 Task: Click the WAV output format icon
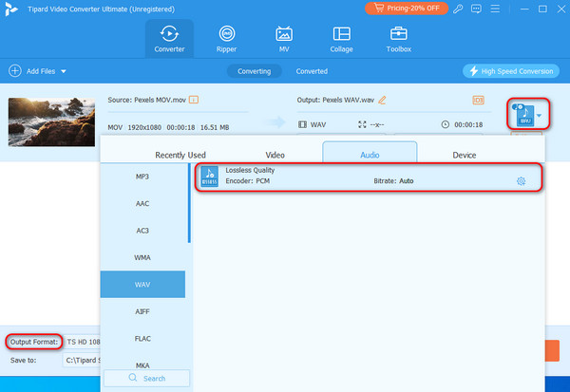[x=523, y=115]
